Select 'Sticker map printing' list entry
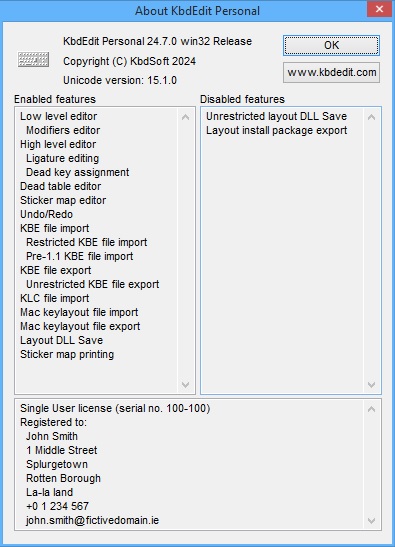 tap(67, 354)
